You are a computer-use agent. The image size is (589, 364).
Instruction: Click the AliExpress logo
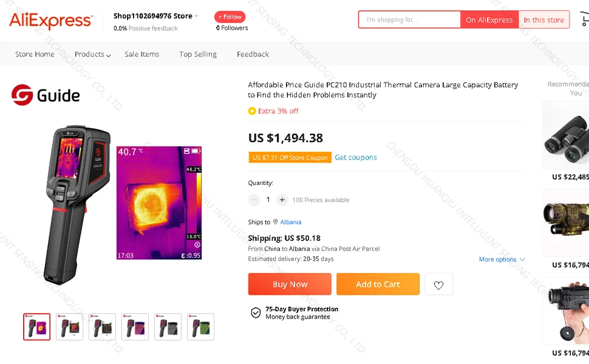point(50,21)
